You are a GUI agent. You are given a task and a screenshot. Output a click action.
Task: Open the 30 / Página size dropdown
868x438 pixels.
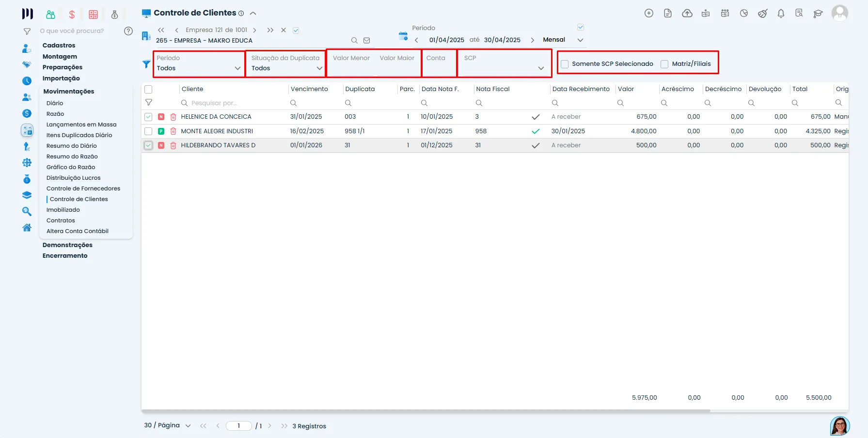[167, 425]
